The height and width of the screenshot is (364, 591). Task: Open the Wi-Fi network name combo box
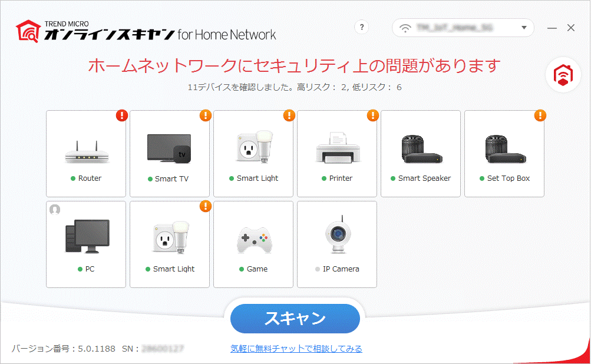(463, 28)
